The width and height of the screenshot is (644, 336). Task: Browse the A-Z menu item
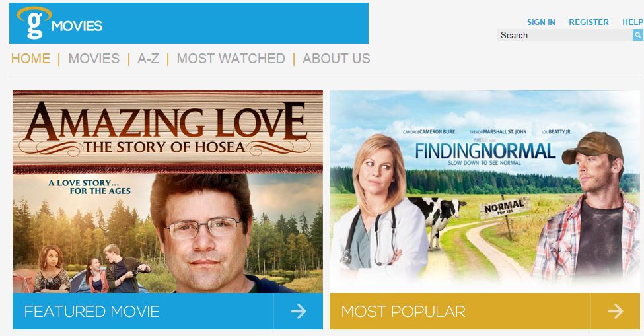[x=148, y=59]
